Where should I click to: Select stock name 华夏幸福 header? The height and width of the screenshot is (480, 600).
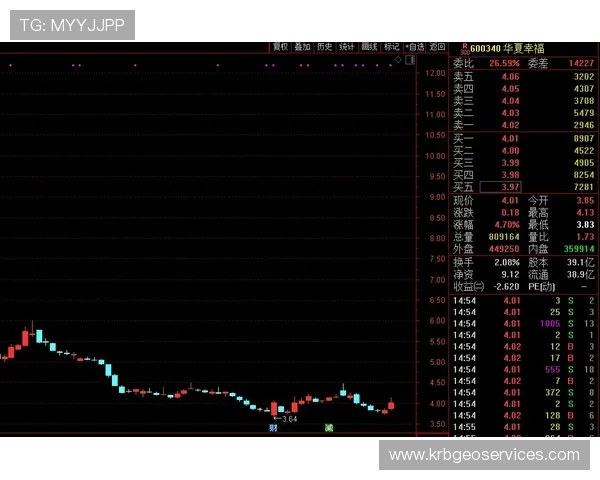527,47
